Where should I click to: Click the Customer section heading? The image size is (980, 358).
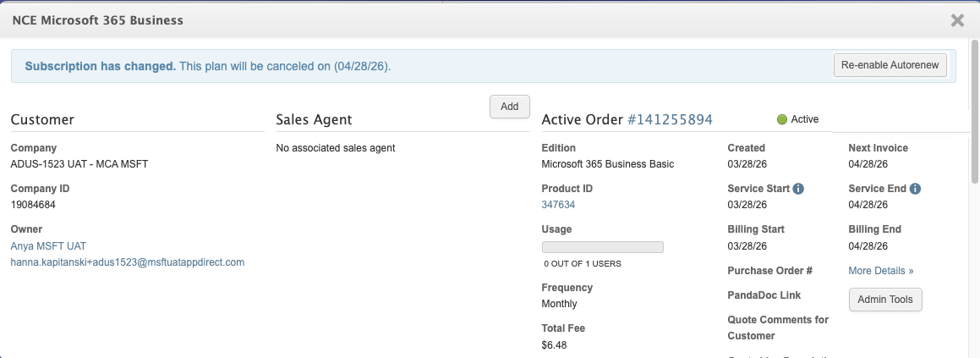(x=42, y=119)
